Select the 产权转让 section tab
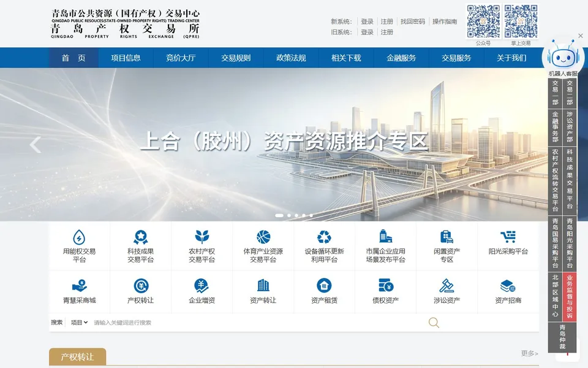Viewport: 588px width, 368px height. 78,357
